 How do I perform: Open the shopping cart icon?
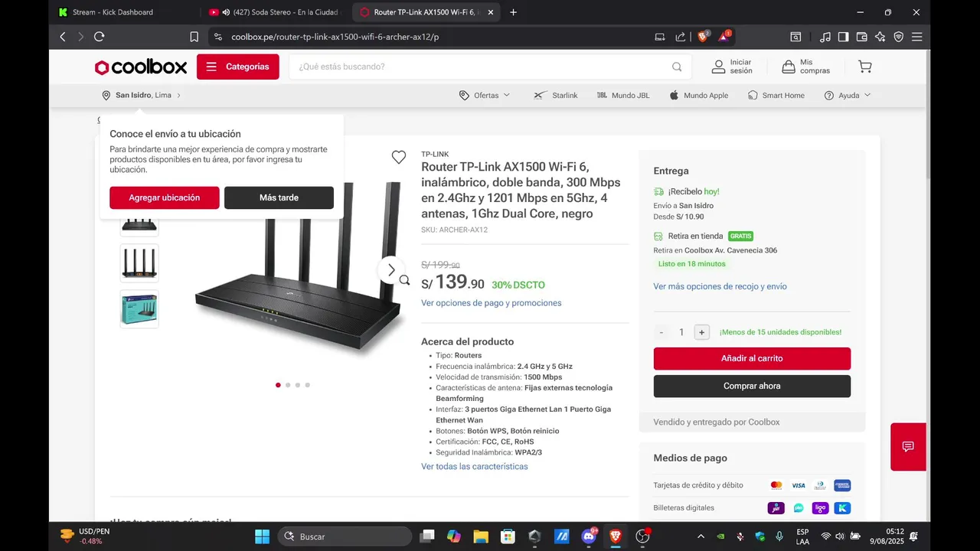(x=864, y=67)
